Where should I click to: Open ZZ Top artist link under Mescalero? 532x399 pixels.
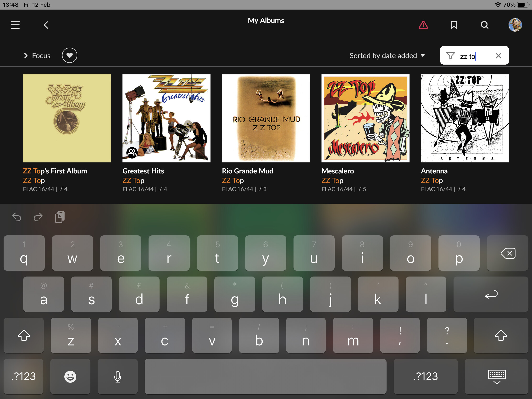pyautogui.click(x=332, y=180)
